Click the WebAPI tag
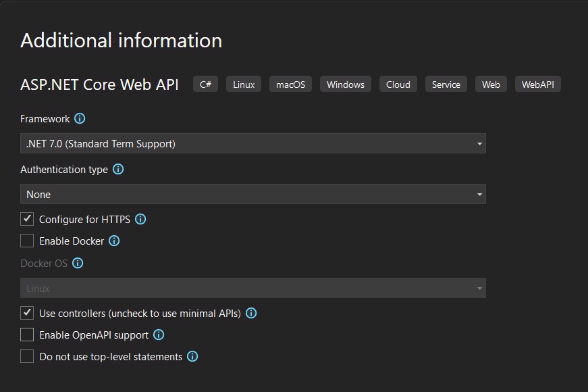588x392 pixels. (538, 84)
